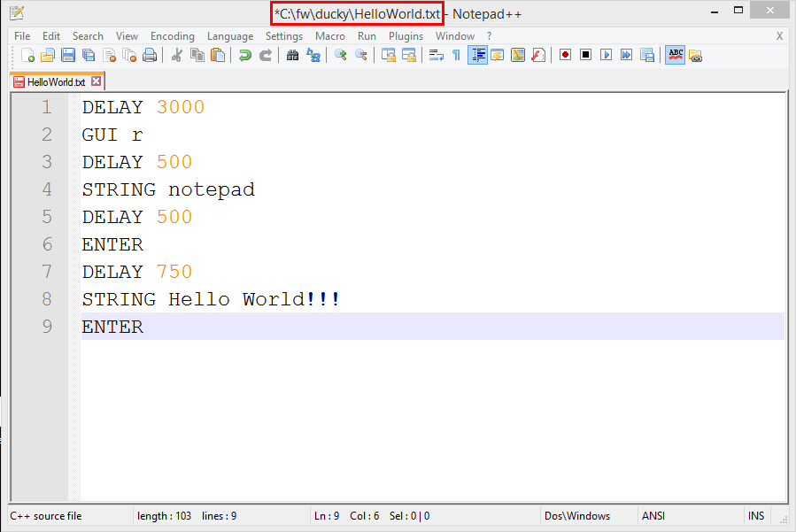Start macro recording with the red dot
The width and height of the screenshot is (796, 532).
(x=565, y=55)
